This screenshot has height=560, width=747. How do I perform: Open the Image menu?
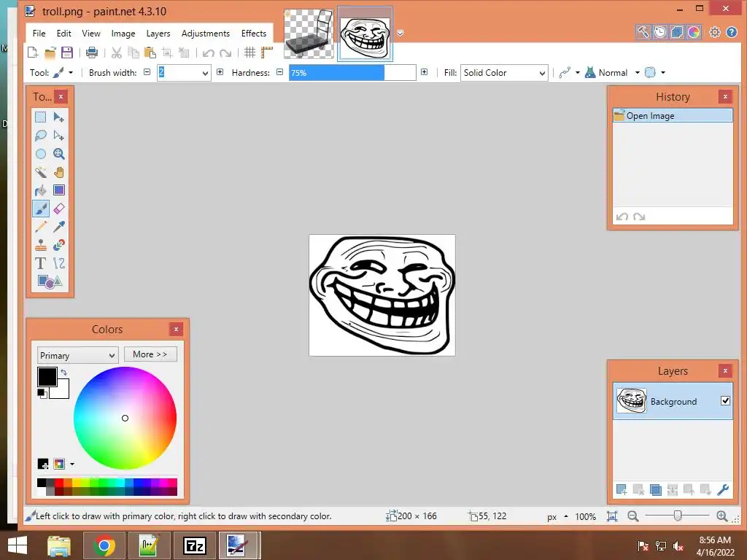tap(123, 34)
